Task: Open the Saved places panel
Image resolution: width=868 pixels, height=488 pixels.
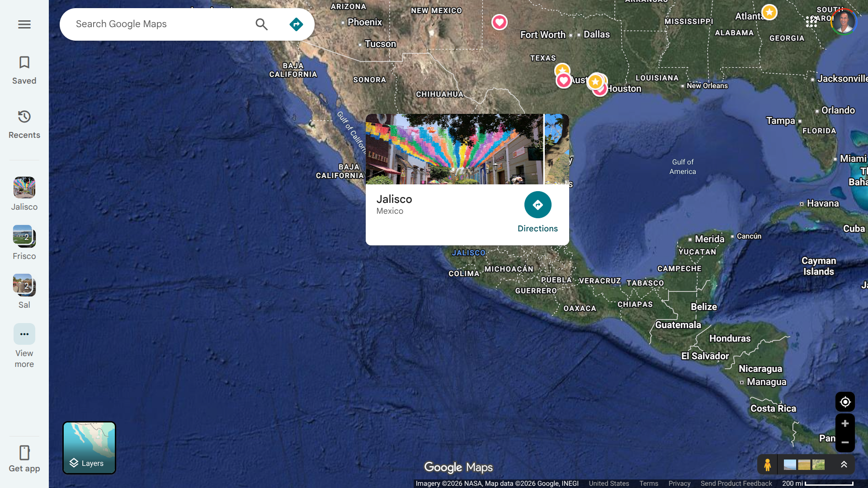Action: tap(24, 70)
